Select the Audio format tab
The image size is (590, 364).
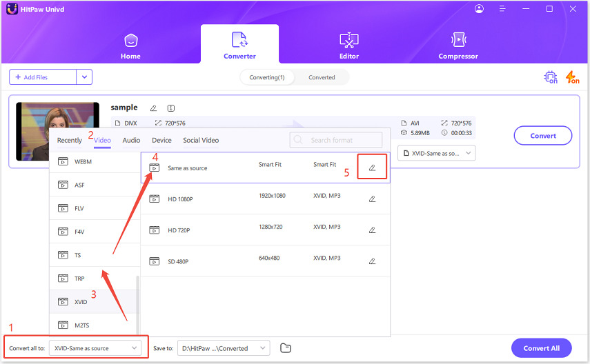pyautogui.click(x=131, y=140)
